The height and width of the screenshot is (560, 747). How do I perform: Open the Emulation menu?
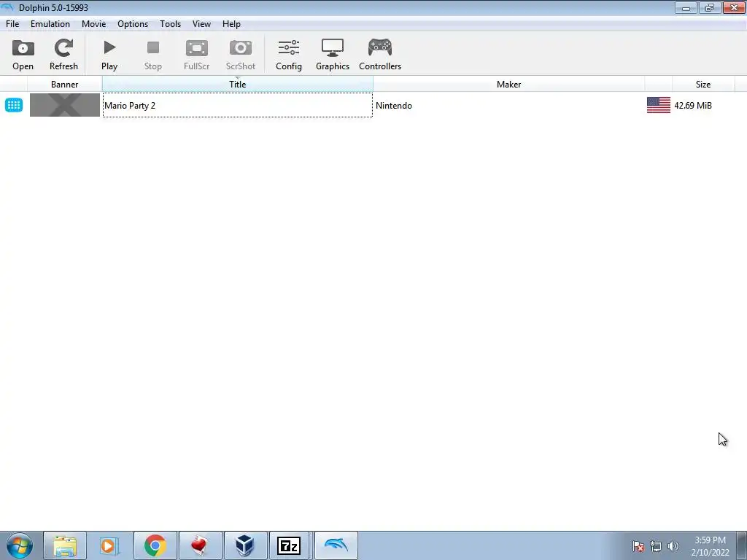[50, 24]
